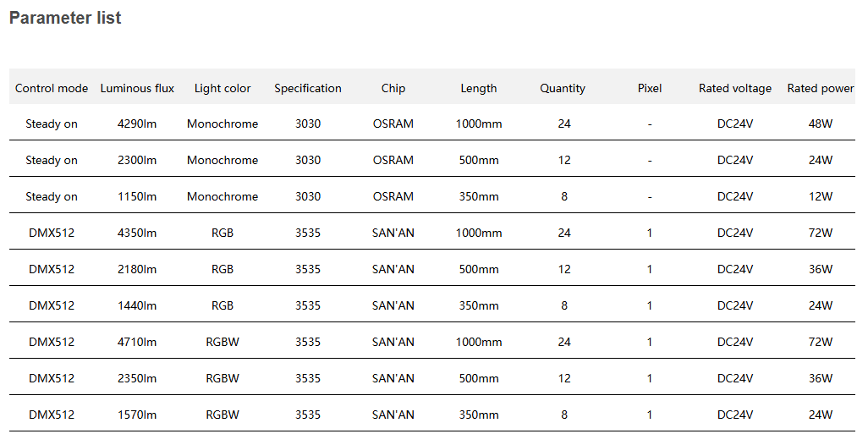Click the Control mode column header
Screen dimensions: 868x445
52,88
